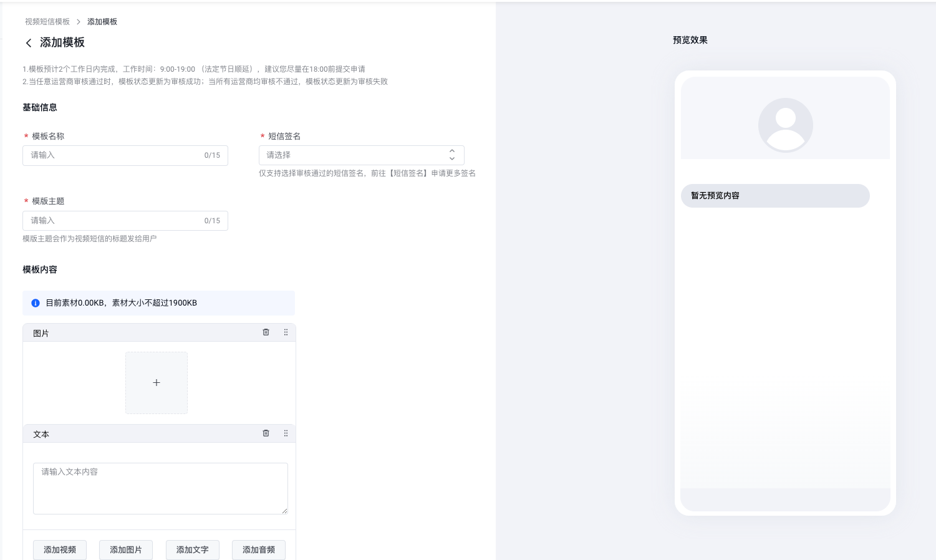Click the 添加文字 button
Screen dimensions: 936x560
(192, 549)
